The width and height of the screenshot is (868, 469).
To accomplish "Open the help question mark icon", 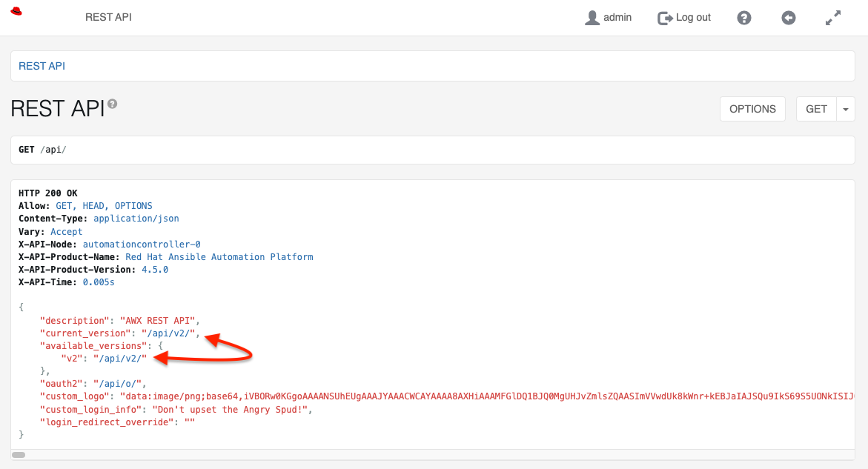I will pyautogui.click(x=744, y=18).
